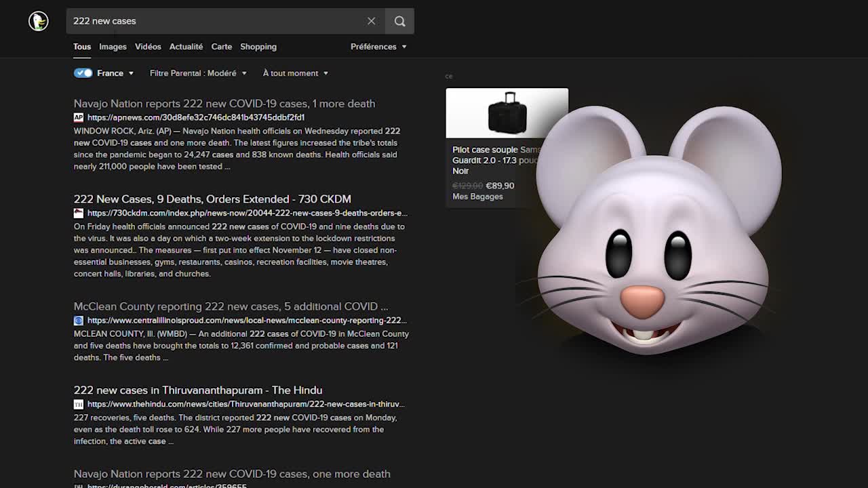
Task: Open the Filtre Parental : Modéré dropdown
Action: point(198,73)
